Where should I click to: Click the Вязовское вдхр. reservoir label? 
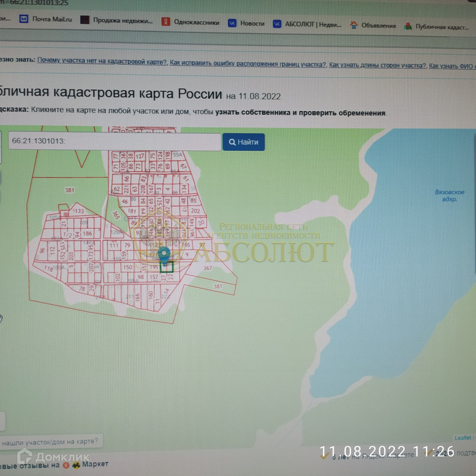tap(450, 196)
